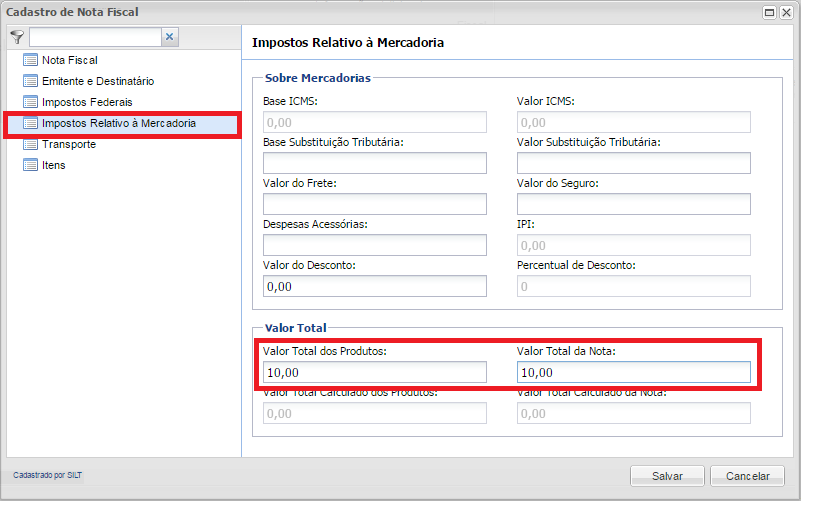Select Impostos Relativo à Mercadoria in the tree
The height and width of the screenshot is (506, 813).
coord(118,124)
